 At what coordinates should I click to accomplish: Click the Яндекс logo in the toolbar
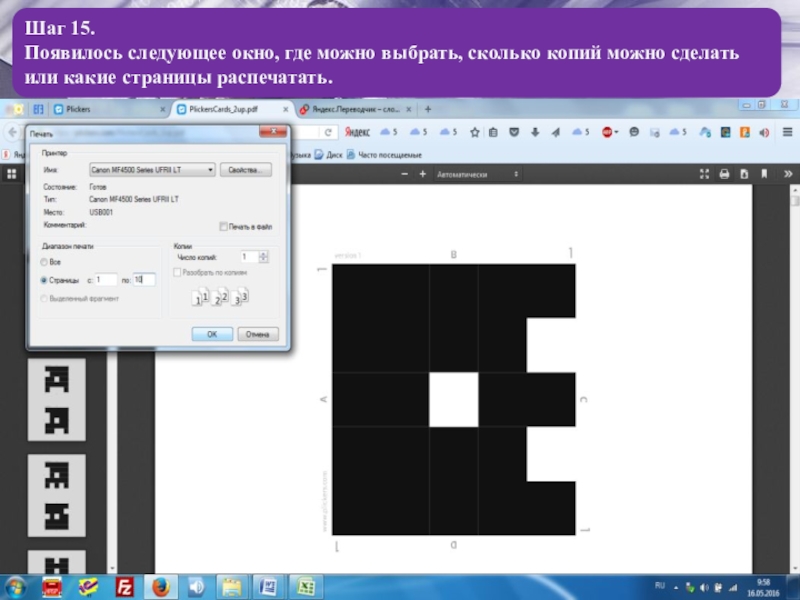click(x=357, y=133)
